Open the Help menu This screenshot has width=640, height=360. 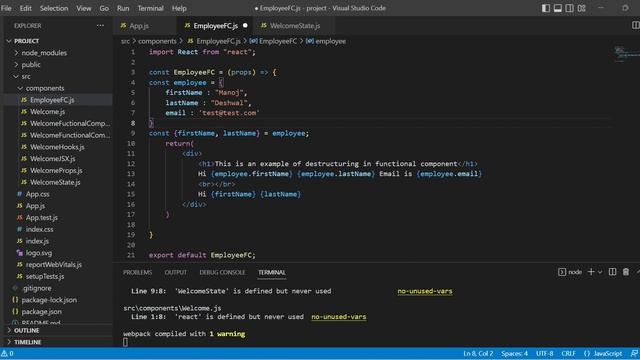[x=179, y=8]
